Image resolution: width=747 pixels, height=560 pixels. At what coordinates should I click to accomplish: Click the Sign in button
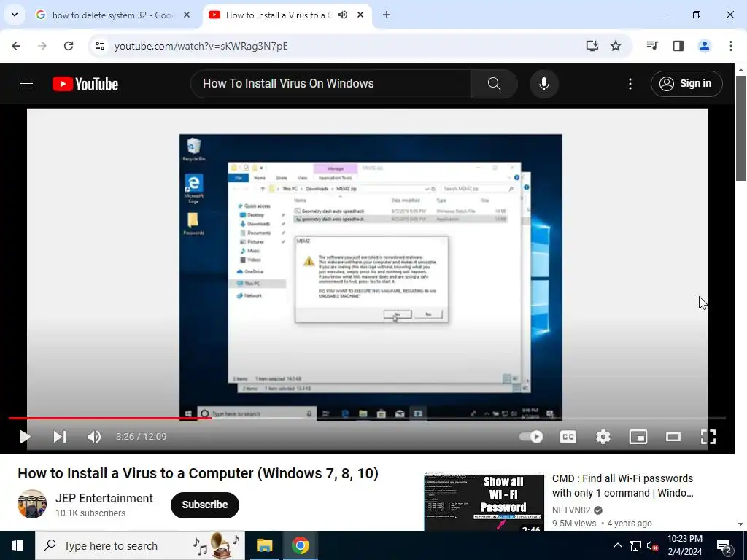coord(686,83)
